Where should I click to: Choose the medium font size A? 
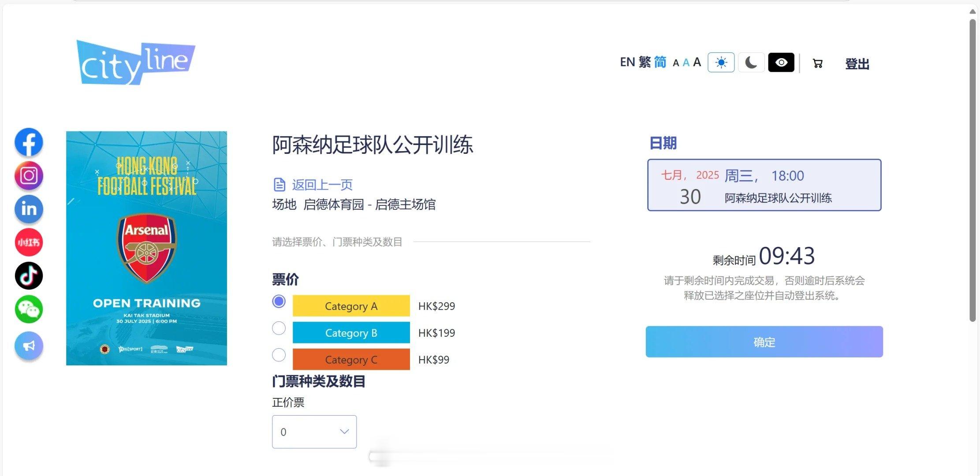click(686, 63)
